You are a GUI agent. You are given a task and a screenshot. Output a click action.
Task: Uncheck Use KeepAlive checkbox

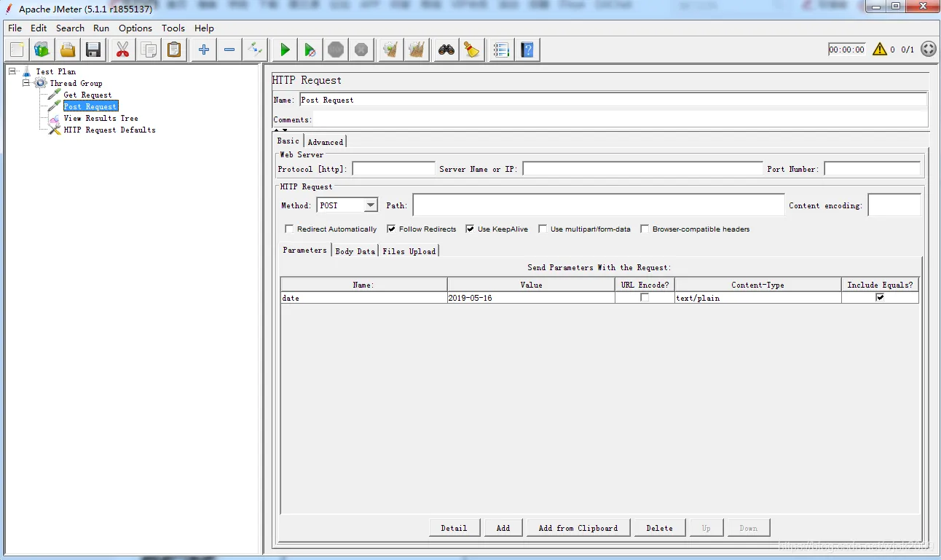470,229
